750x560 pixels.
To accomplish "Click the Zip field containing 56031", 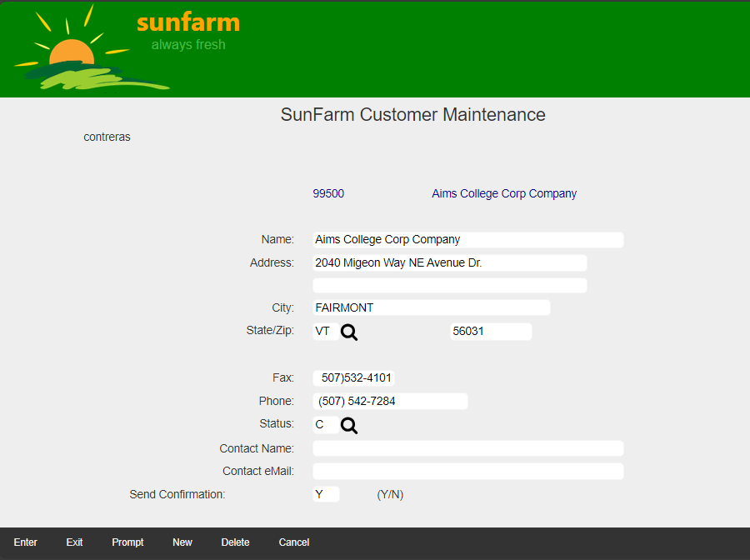I will tap(491, 332).
